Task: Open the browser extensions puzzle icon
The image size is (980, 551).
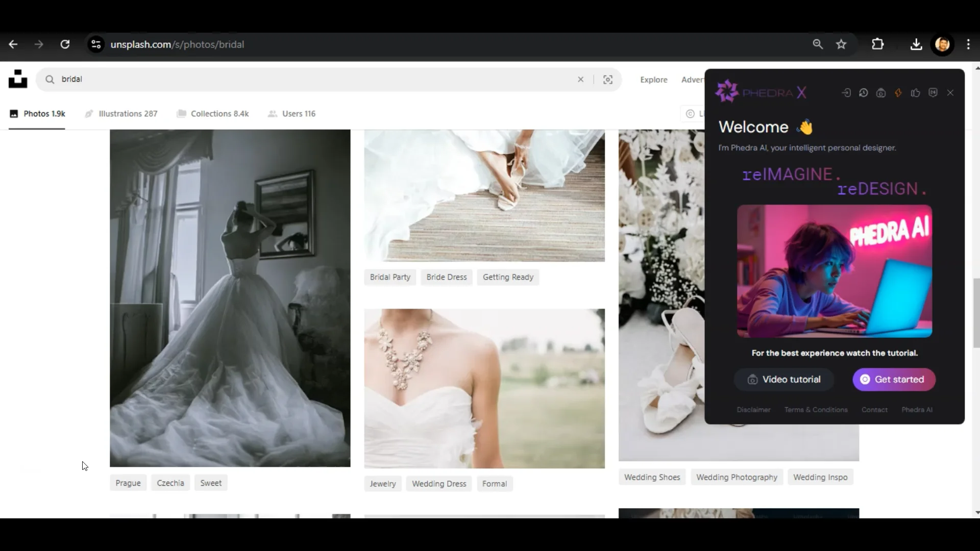Action: [x=878, y=44]
